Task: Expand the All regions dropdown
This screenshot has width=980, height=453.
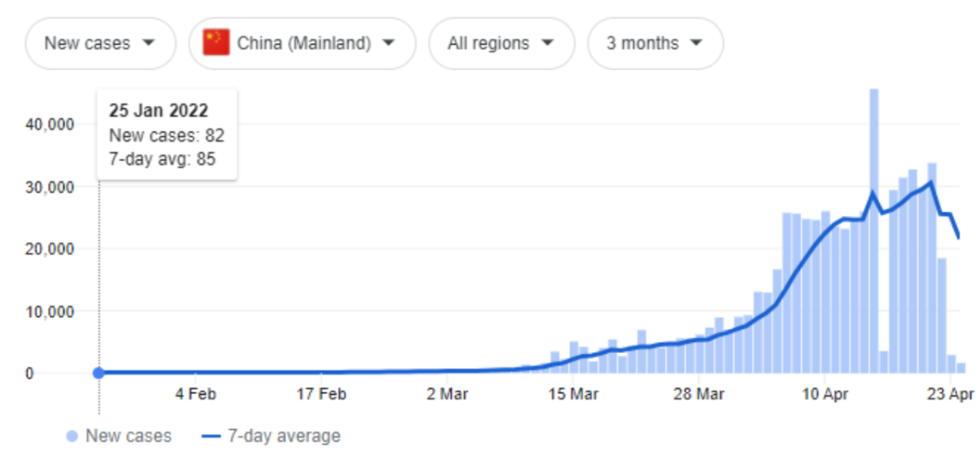Action: 499,43
